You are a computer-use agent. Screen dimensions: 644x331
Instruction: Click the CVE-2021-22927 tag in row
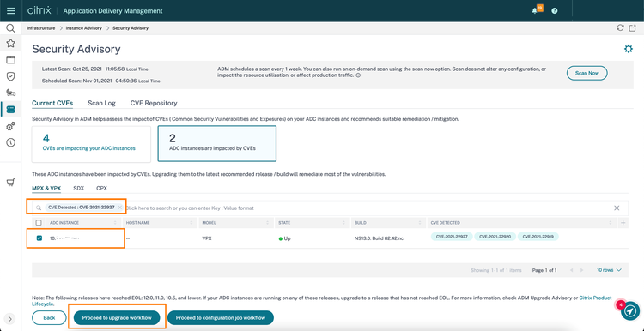point(452,237)
